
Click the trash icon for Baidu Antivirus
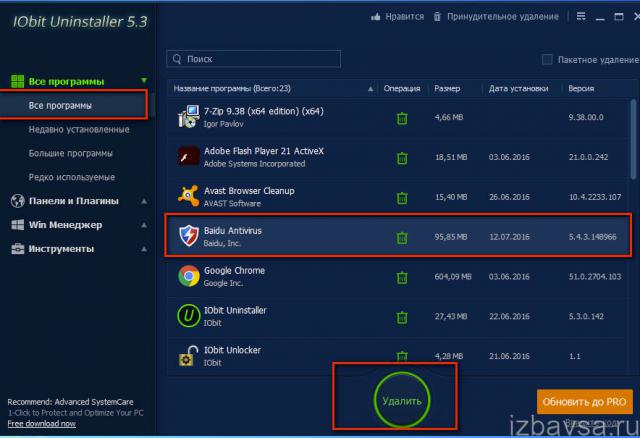tap(402, 238)
